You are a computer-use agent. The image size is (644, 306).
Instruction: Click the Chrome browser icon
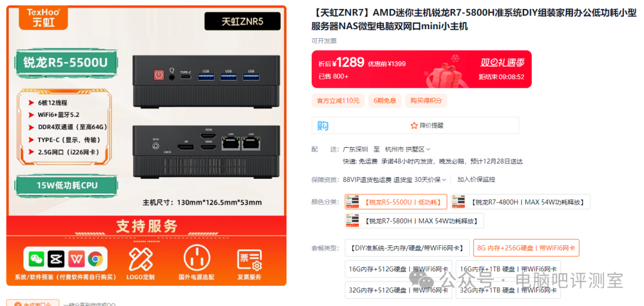point(95,259)
